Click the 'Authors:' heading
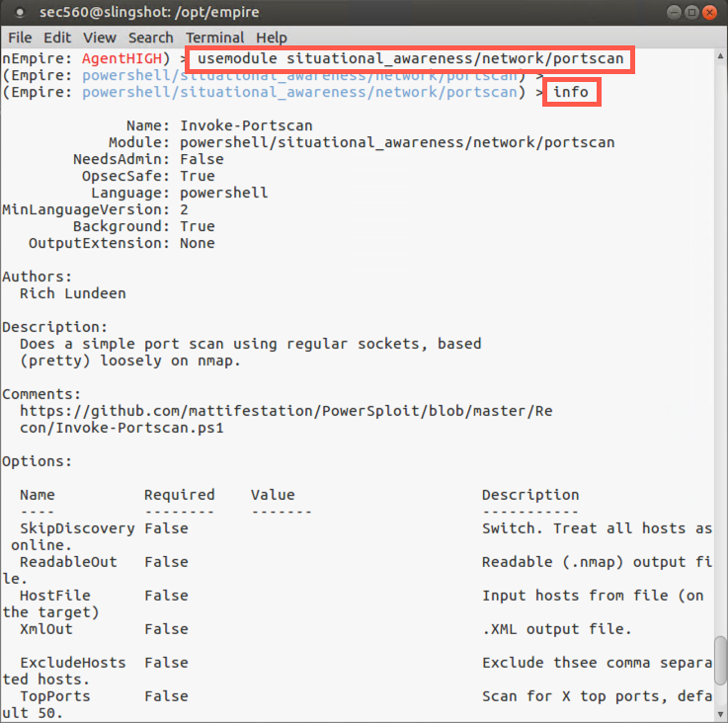 pos(38,277)
